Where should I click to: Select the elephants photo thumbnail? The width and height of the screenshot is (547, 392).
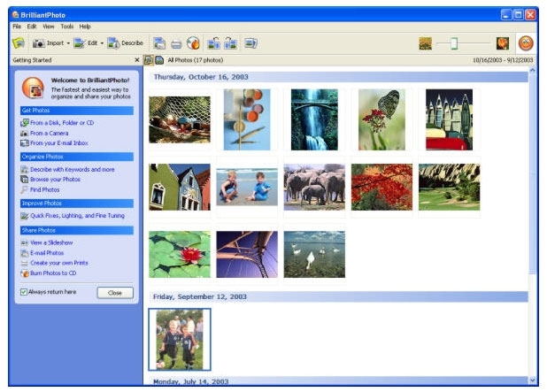(314, 187)
